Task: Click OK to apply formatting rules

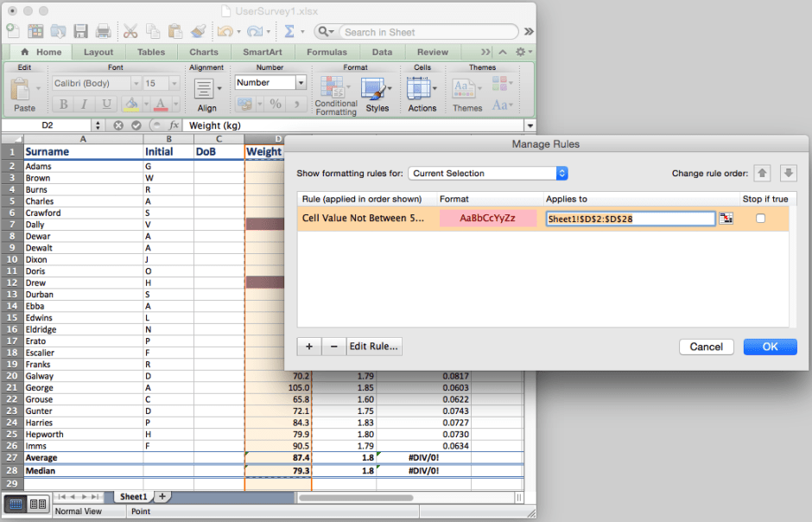Action: click(770, 346)
